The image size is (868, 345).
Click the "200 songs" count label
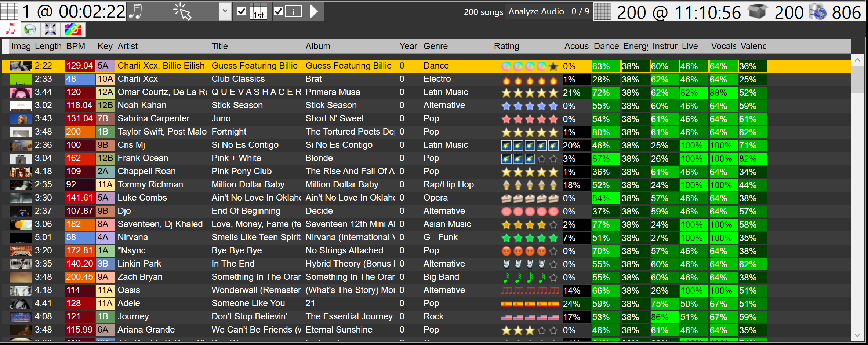point(483,12)
